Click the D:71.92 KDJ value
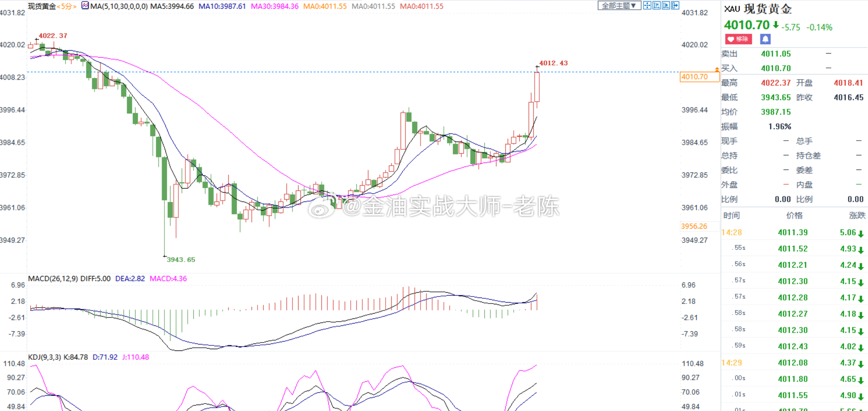Viewport: 868px width, 411px height. [105, 357]
